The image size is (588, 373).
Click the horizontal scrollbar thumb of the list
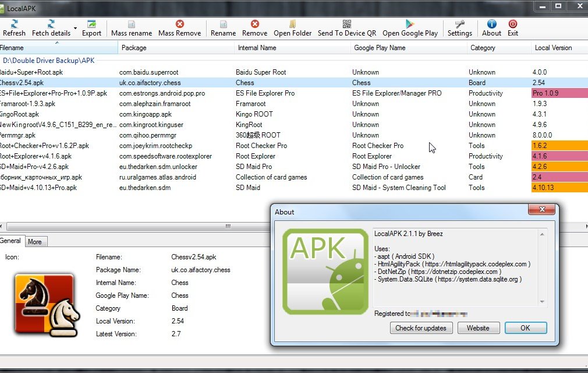228,226
